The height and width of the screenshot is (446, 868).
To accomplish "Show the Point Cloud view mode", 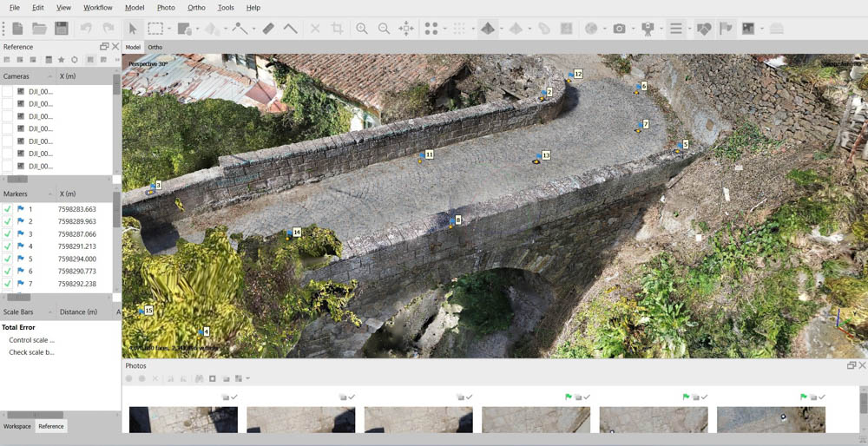I will click(431, 29).
